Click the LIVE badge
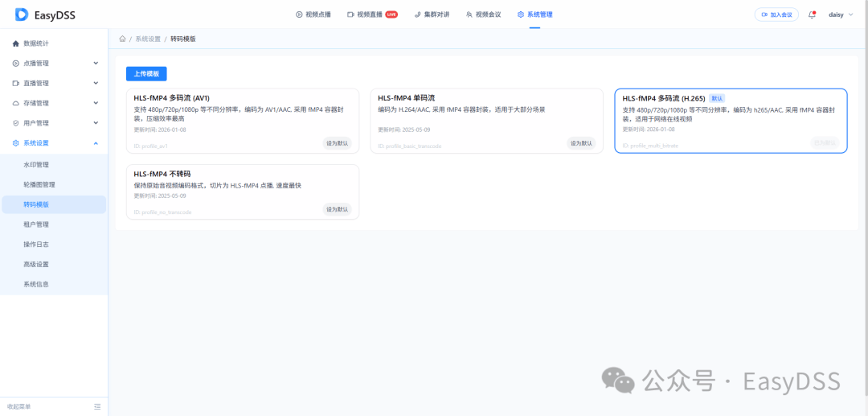The image size is (868, 416). [x=391, y=14]
